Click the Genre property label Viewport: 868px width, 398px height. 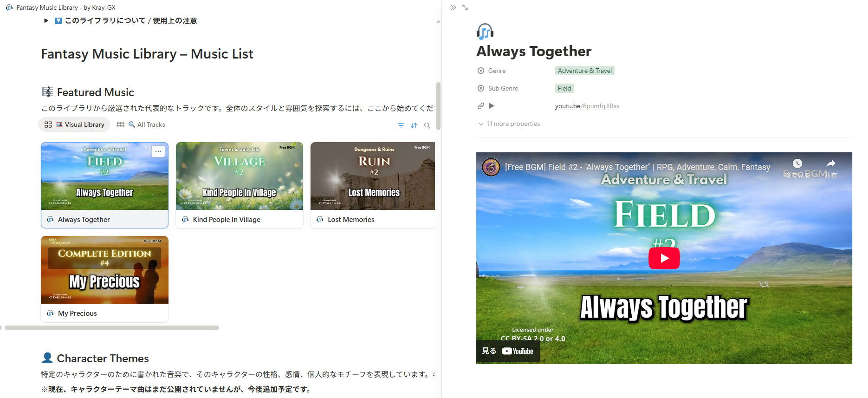coord(497,71)
